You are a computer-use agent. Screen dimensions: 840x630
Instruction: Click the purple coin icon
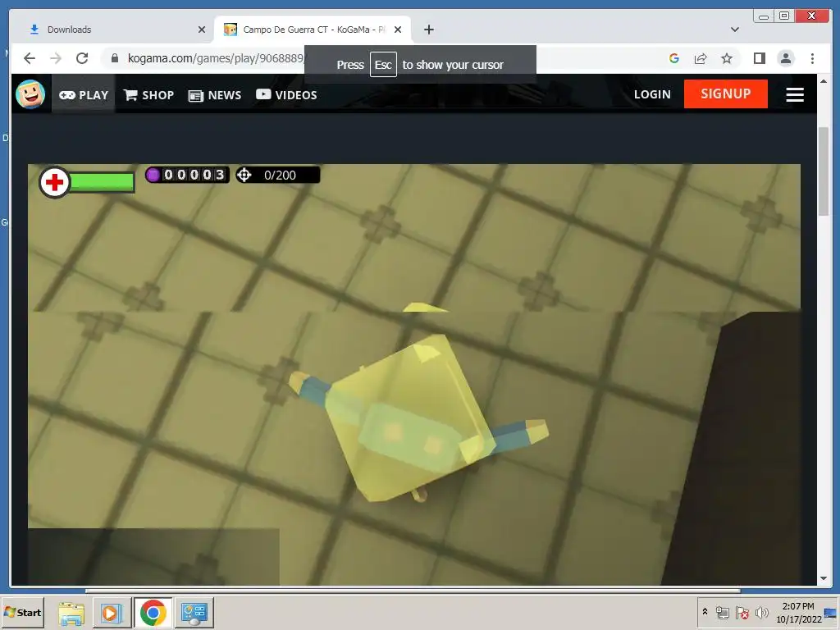pos(153,175)
